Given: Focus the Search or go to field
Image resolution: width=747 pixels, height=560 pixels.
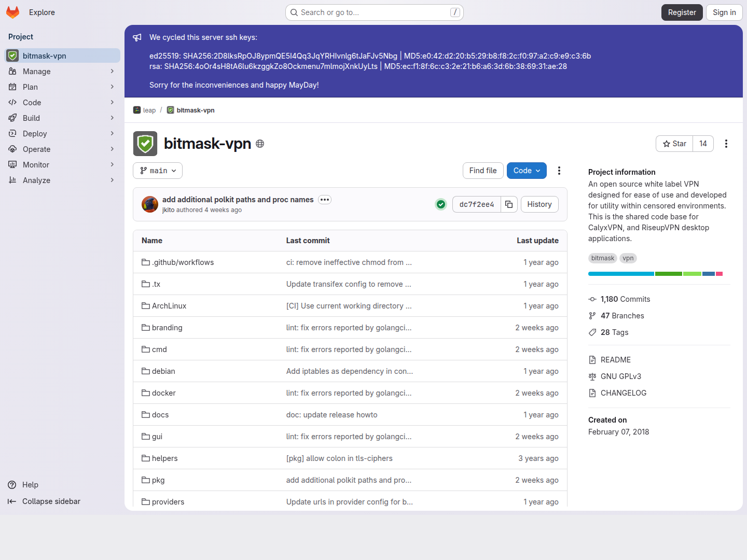Looking at the screenshot, I should (x=375, y=12).
